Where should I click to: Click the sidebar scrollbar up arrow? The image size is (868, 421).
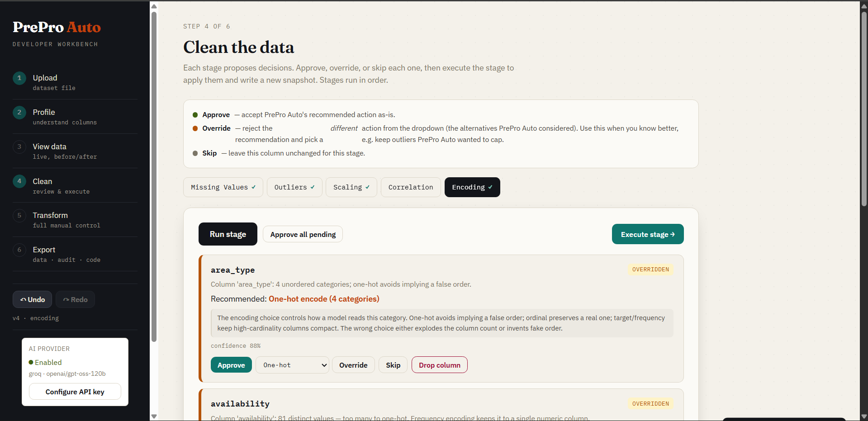[154, 6]
